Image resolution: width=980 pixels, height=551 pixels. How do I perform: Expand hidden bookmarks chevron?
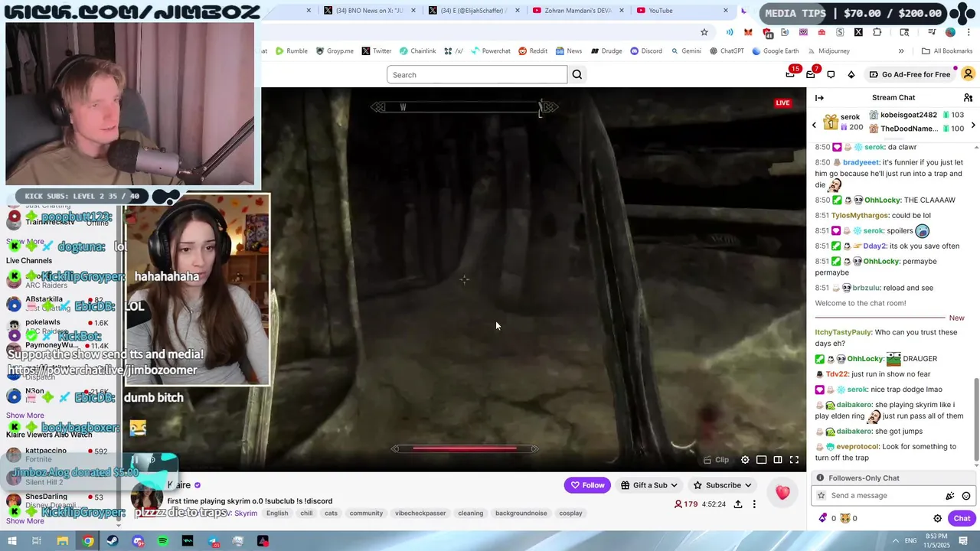[x=901, y=51]
